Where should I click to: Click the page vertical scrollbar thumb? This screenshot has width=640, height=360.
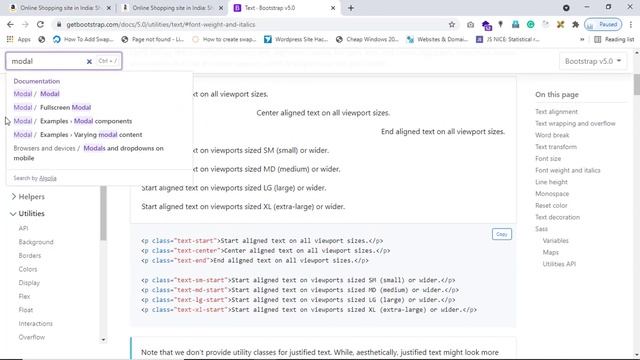tap(637, 84)
